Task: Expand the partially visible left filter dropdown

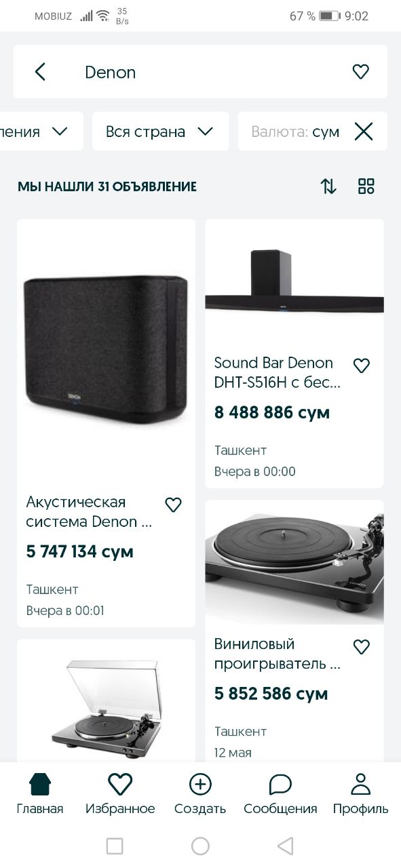Action: point(41,132)
